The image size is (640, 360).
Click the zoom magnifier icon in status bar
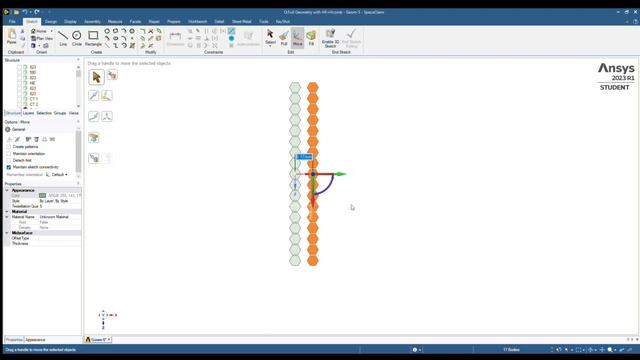[x=610, y=350]
